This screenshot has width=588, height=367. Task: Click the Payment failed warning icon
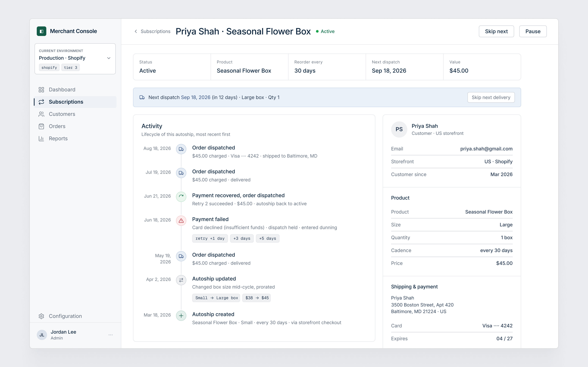[181, 221]
